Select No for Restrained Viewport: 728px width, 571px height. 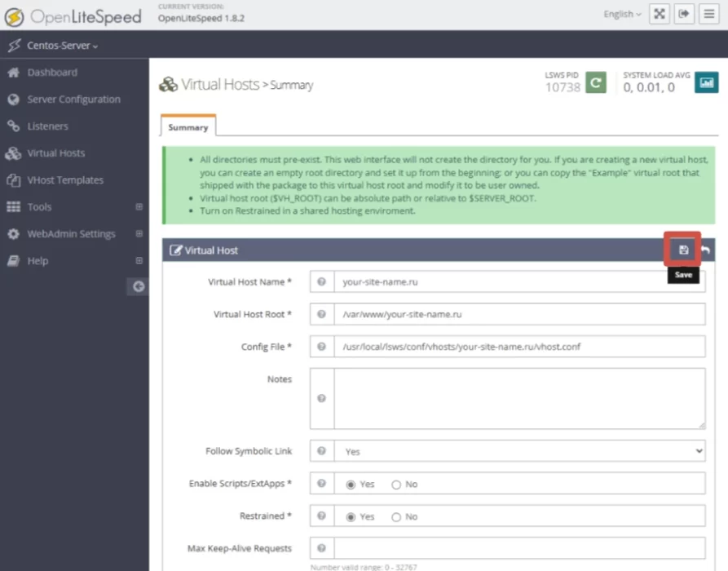(396, 517)
